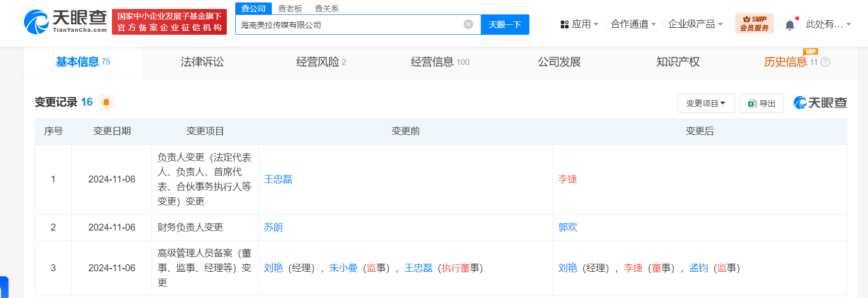The width and height of the screenshot is (868, 298).
Task: Clear the search box text
Action: (468, 24)
